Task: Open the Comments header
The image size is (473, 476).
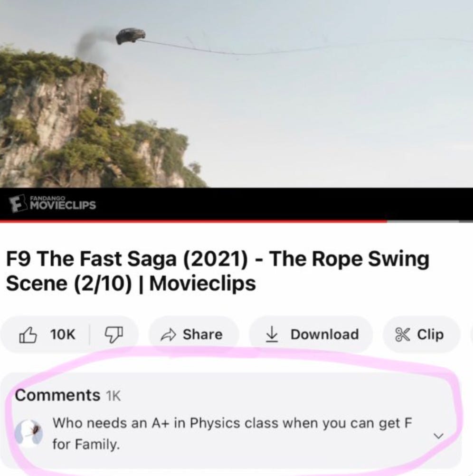Action: click(57, 395)
